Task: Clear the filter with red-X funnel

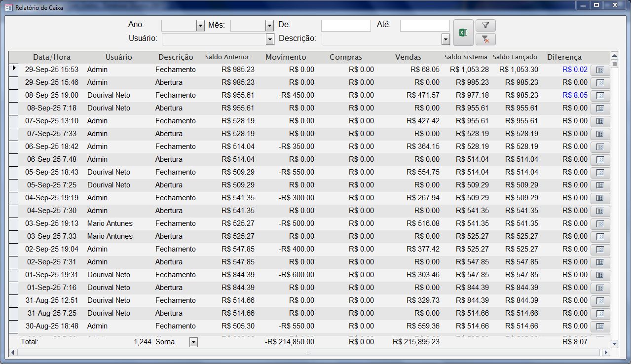Action: click(x=485, y=39)
